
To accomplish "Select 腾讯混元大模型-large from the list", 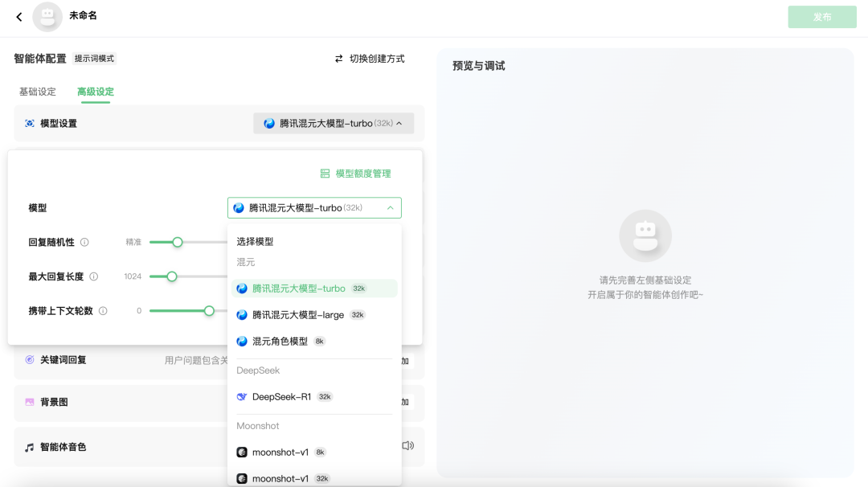I will [298, 315].
